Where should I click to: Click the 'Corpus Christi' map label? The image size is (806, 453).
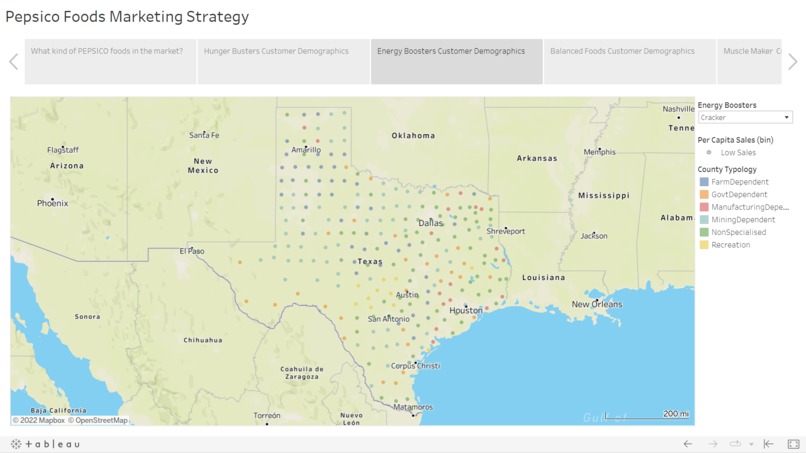click(415, 366)
